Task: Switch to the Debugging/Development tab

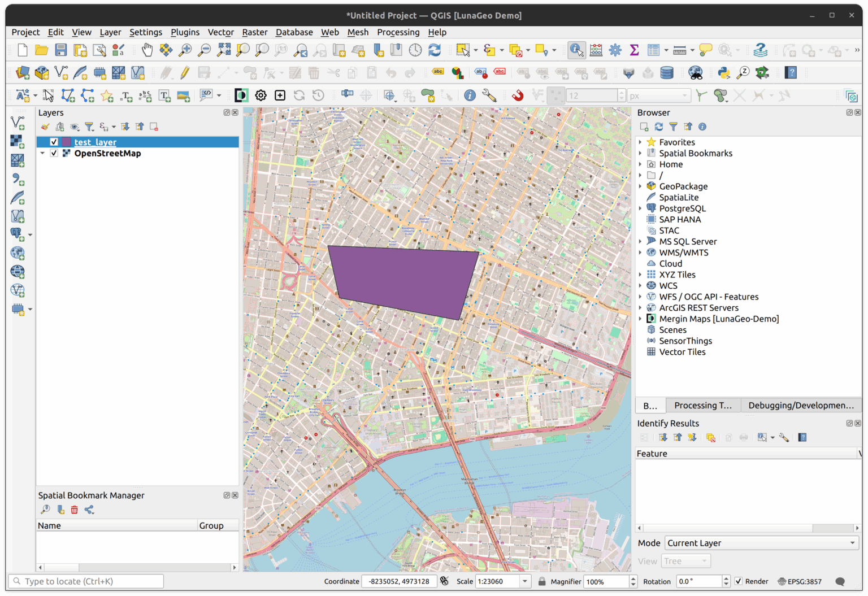Action: pos(801,406)
